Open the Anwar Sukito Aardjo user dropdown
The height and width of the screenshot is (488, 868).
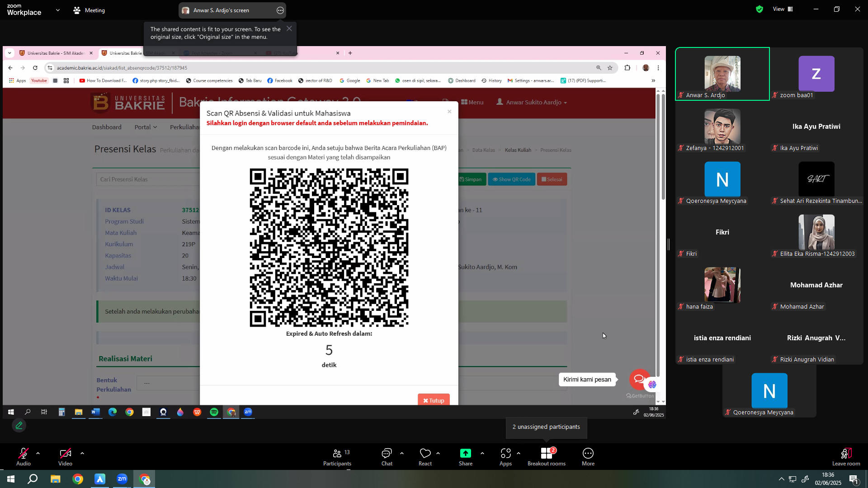pyautogui.click(x=532, y=103)
